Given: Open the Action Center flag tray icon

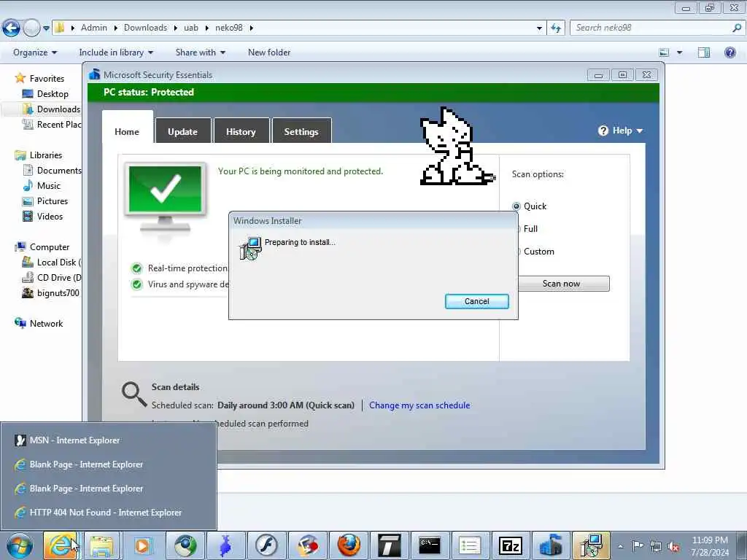Looking at the screenshot, I should click(x=638, y=546).
